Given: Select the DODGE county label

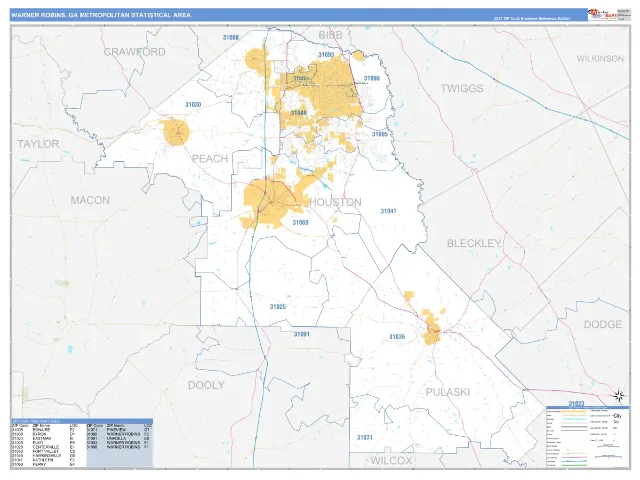Looking at the screenshot, I should pos(602,324).
